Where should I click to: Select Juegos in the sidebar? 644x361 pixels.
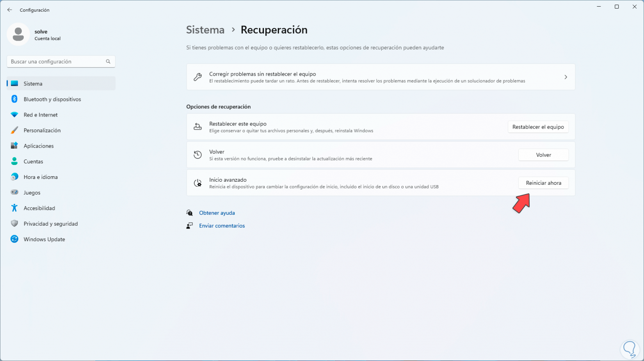click(61, 193)
